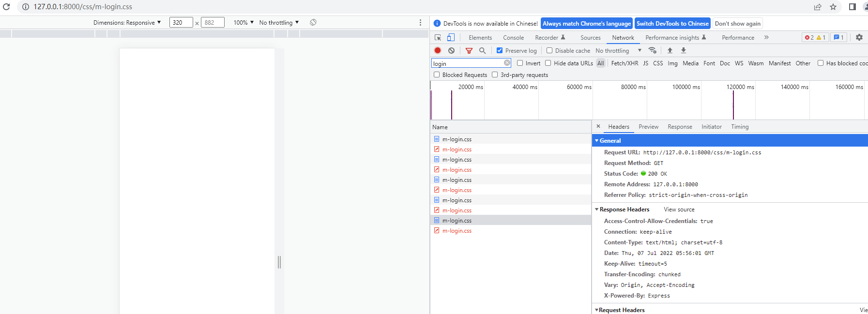Open errors and warnings counter
The height and width of the screenshot is (314, 868).
click(x=815, y=37)
